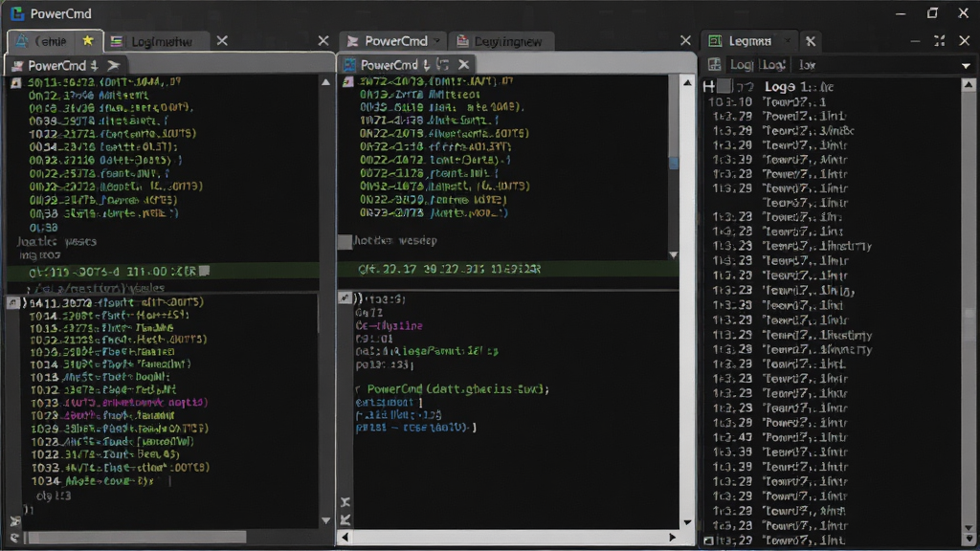Toggle the gray checkbox in the log list header
This screenshot has width=980, height=551.
[x=724, y=86]
